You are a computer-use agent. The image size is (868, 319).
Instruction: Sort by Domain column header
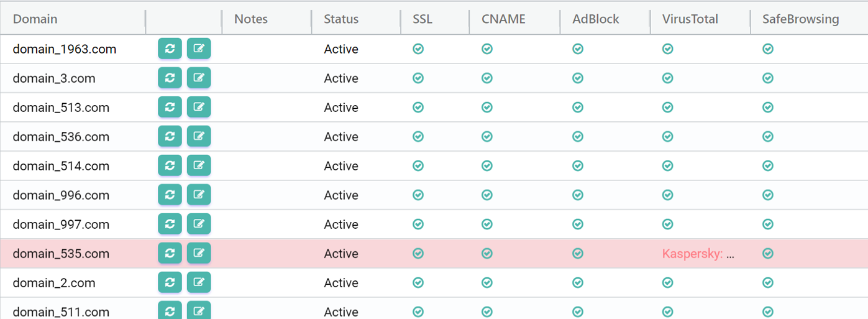[x=35, y=19]
